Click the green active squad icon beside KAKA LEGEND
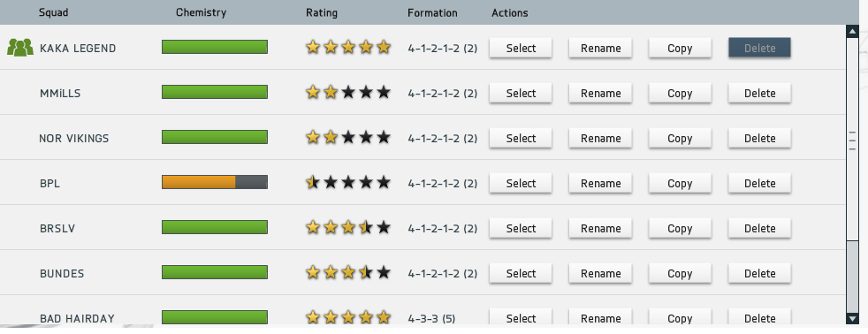 (x=20, y=48)
